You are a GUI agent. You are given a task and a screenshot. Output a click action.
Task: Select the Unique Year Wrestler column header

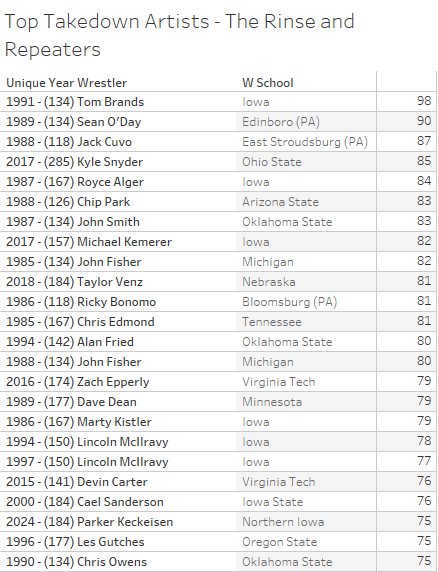66,83
